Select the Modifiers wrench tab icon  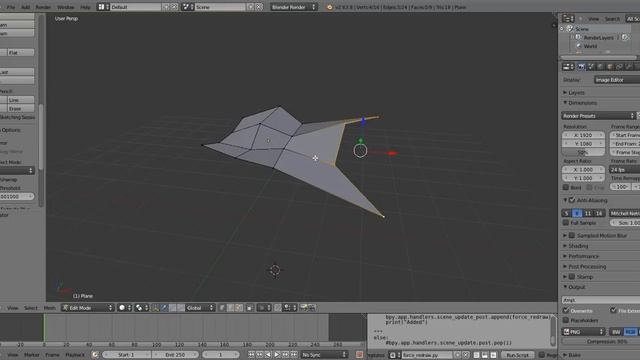pyautogui.click(x=629, y=67)
